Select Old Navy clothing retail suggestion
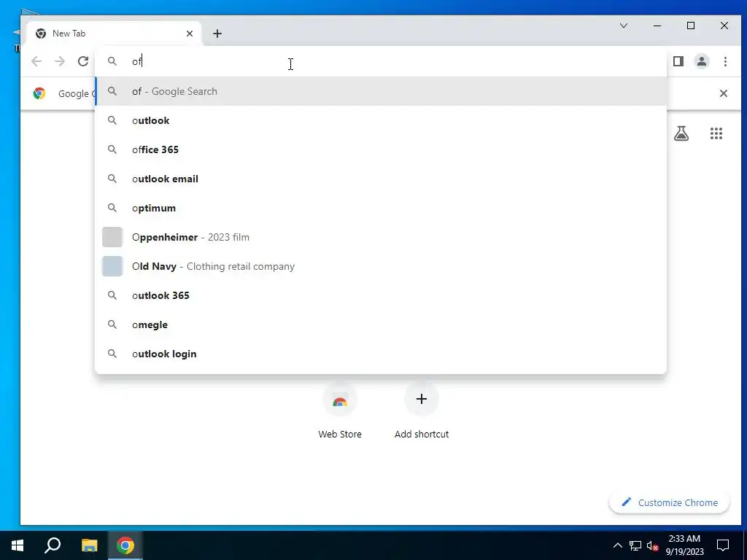 [x=381, y=266]
